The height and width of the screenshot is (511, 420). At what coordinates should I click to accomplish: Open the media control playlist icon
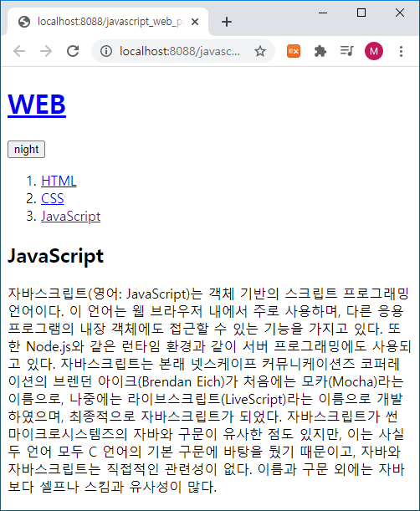tap(346, 51)
